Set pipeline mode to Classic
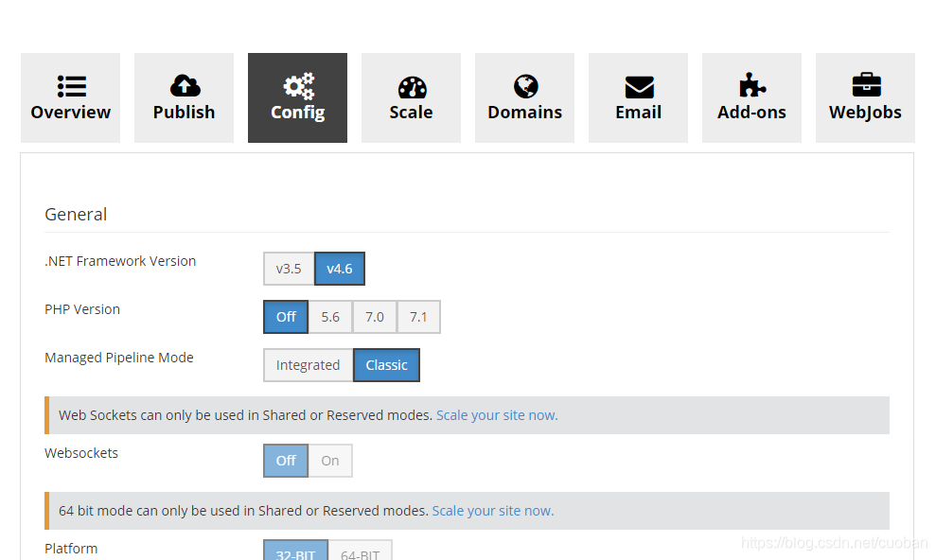The height and width of the screenshot is (560, 936). (387, 365)
